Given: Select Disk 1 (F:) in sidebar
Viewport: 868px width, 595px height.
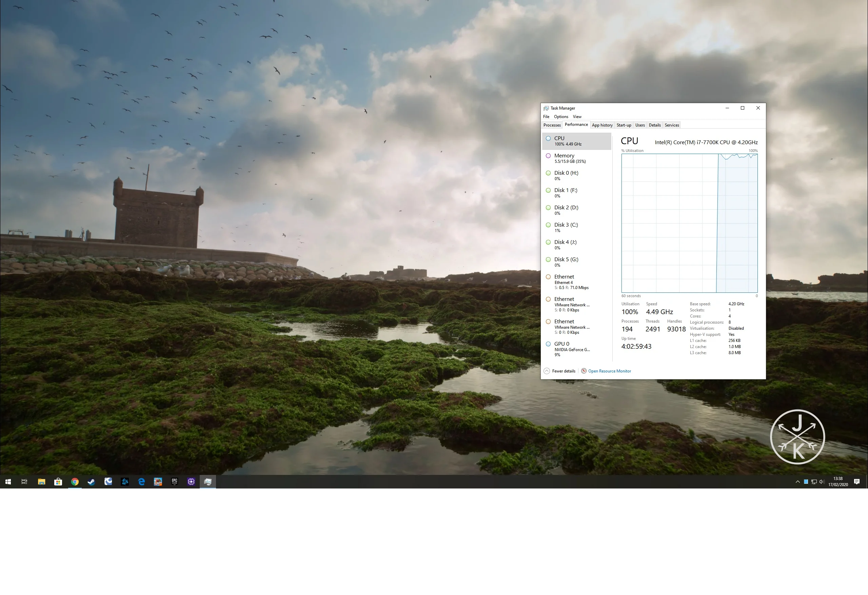Looking at the screenshot, I should [577, 193].
